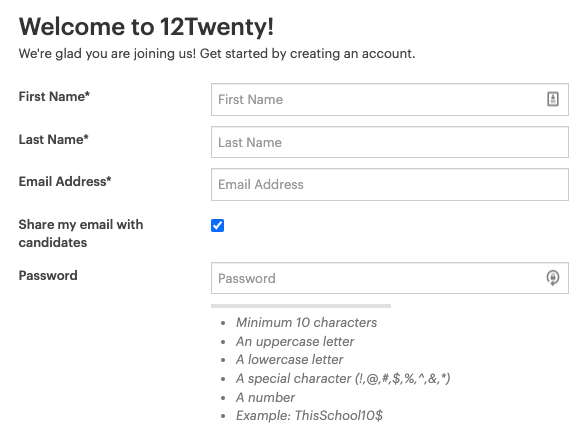
Task: Open password manager icon in Password field
Action: click(x=552, y=278)
